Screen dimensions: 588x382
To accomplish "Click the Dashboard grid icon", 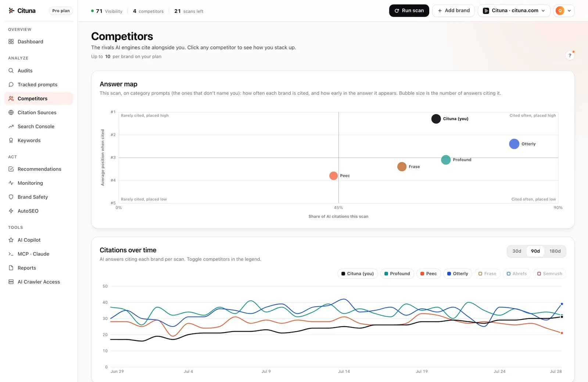I will (x=11, y=42).
